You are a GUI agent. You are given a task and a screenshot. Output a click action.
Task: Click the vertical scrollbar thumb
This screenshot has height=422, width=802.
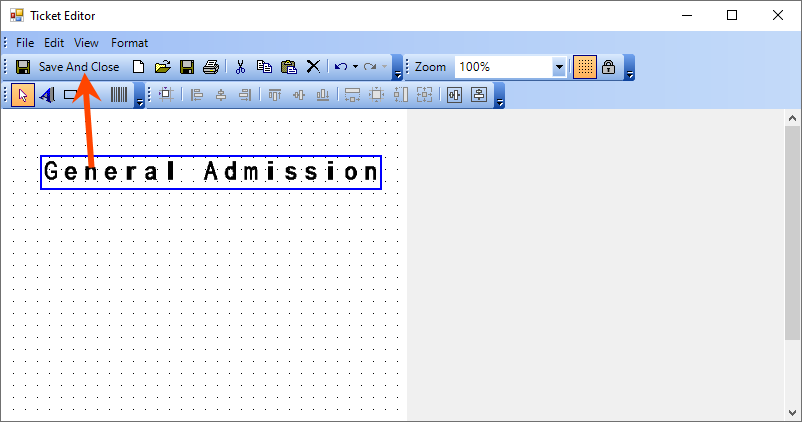793,230
